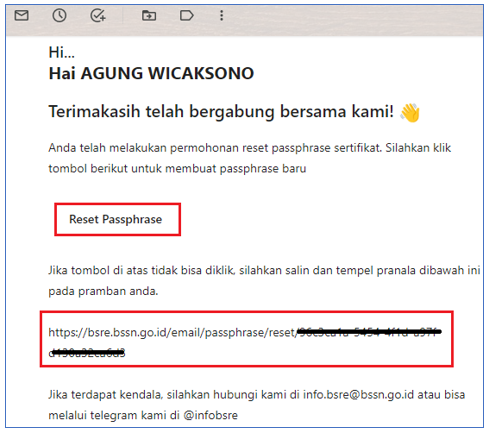The width and height of the screenshot is (492, 433).
Task: Click the Terimakasih telah bergabung bersama kami heading
Action: (221, 111)
